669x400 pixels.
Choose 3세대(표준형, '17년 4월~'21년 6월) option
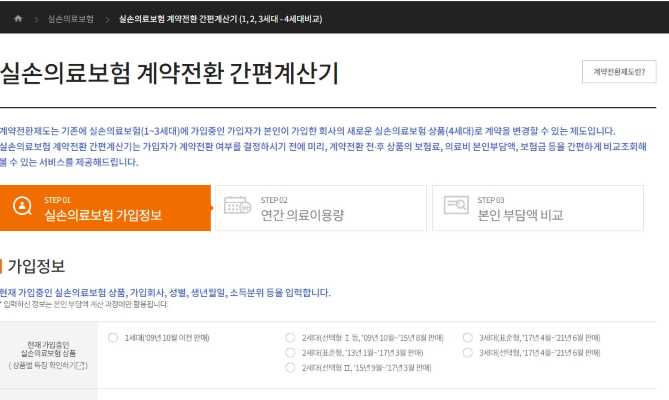(x=468, y=338)
